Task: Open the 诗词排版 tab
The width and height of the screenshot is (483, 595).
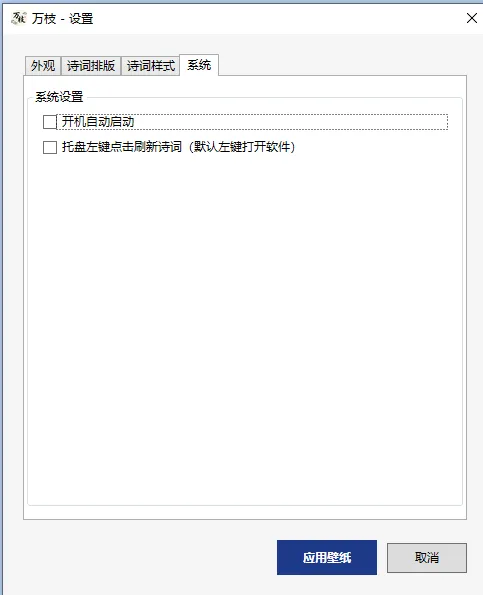Action: [x=91, y=66]
